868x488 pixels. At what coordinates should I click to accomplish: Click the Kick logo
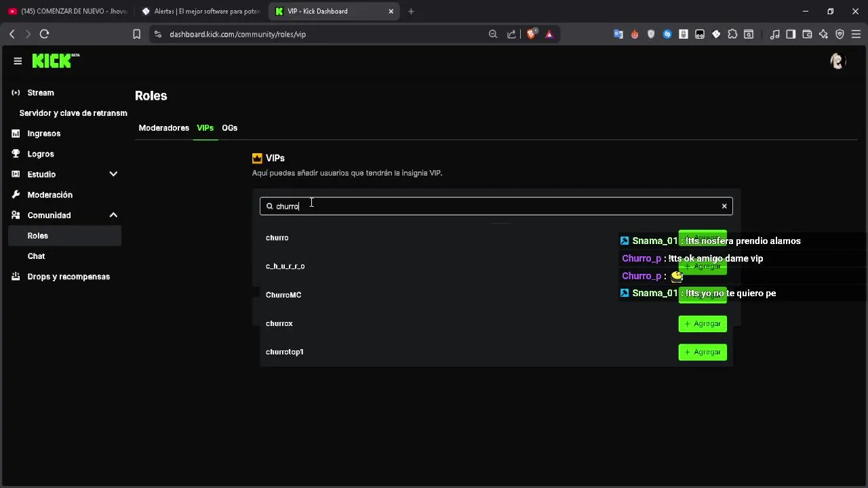coord(56,61)
